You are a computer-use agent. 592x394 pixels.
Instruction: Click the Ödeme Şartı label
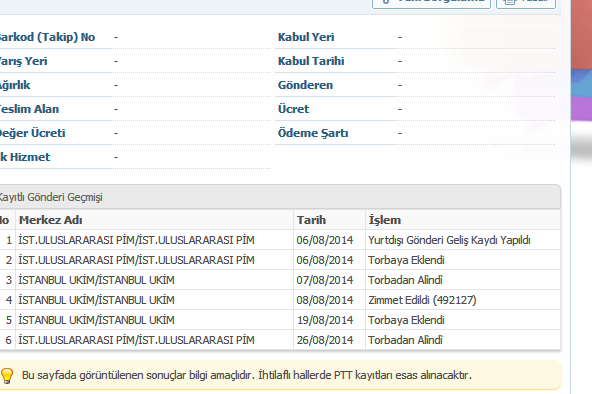[313, 133]
